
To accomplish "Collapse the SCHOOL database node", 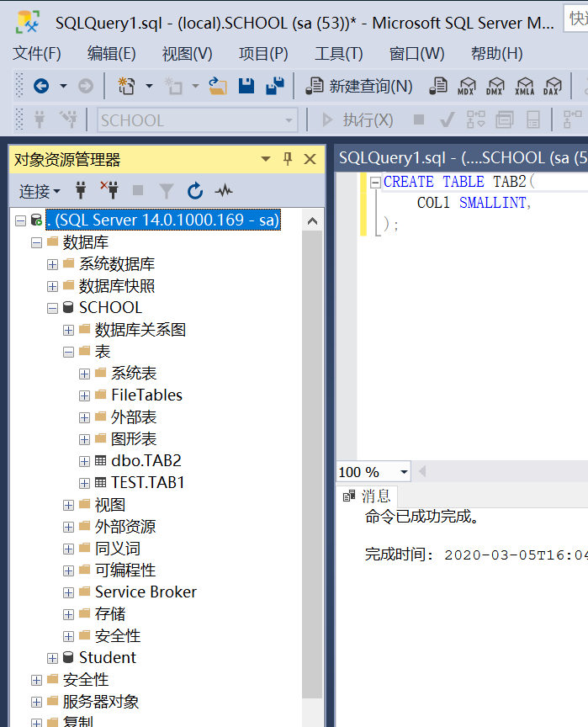I will pyautogui.click(x=52, y=308).
